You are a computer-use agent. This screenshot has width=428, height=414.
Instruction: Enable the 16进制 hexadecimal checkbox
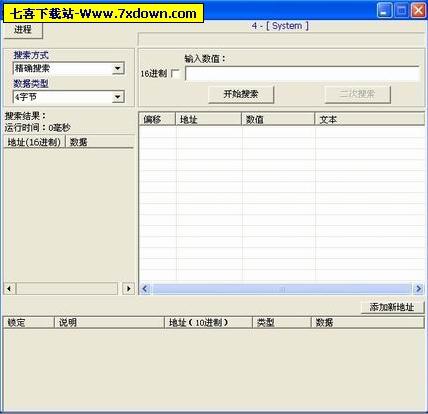click(x=175, y=73)
